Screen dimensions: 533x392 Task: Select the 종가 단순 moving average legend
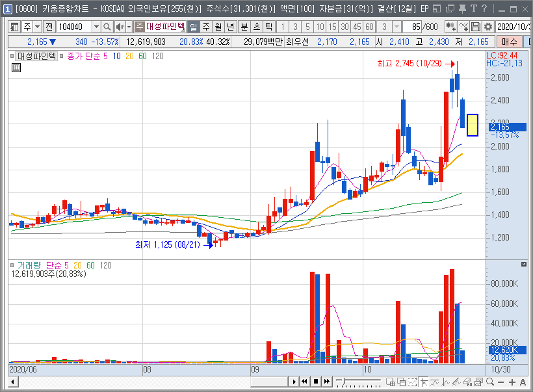(x=84, y=56)
